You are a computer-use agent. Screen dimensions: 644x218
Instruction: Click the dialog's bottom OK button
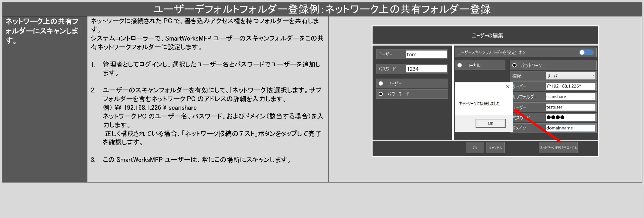tap(475, 148)
